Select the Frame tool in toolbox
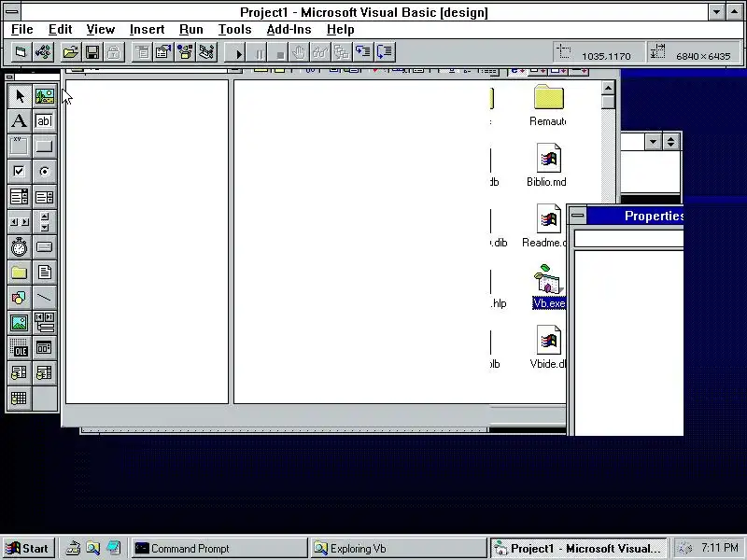The image size is (747, 560). [x=20, y=147]
